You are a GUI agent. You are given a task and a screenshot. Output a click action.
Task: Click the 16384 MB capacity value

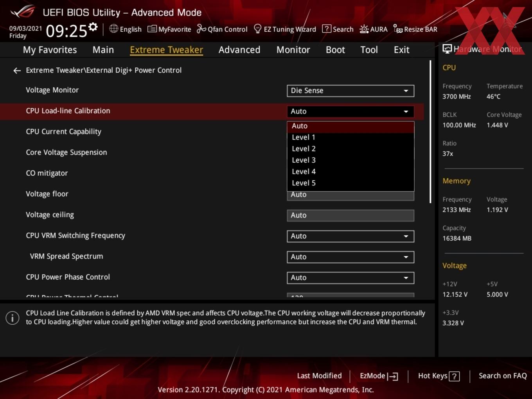point(457,238)
